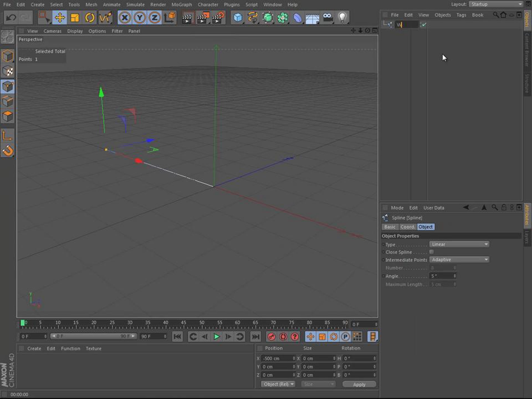Image resolution: width=532 pixels, height=399 pixels.
Task: Open the Array modeling objects icon
Action: pos(283,18)
